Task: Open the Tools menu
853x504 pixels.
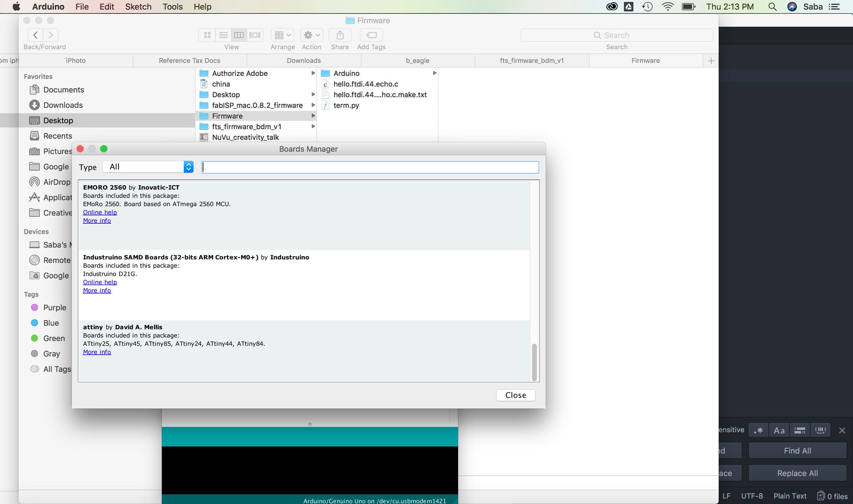Action: 172,7
